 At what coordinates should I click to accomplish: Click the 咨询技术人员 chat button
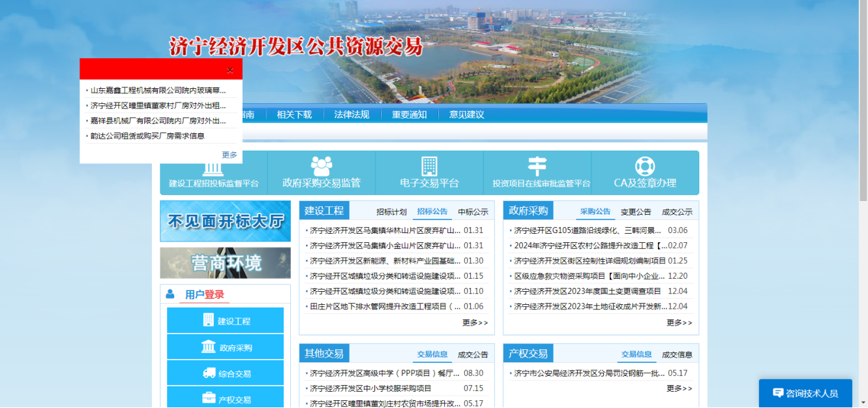click(805, 393)
